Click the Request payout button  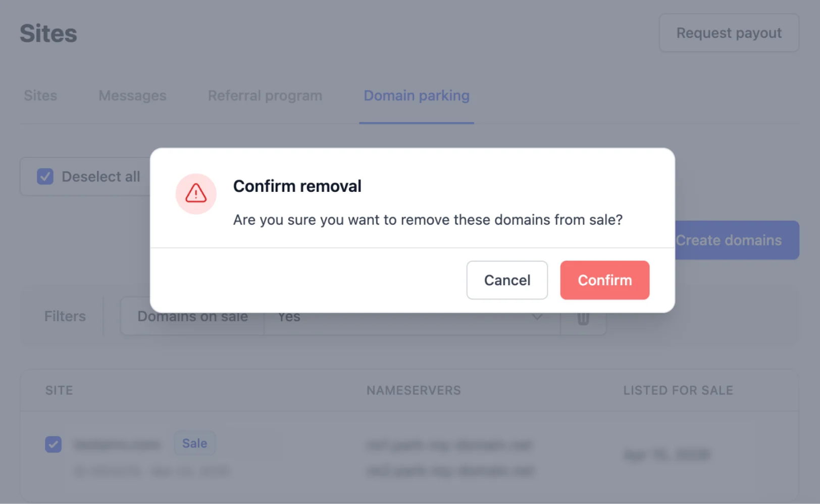pyautogui.click(x=729, y=33)
